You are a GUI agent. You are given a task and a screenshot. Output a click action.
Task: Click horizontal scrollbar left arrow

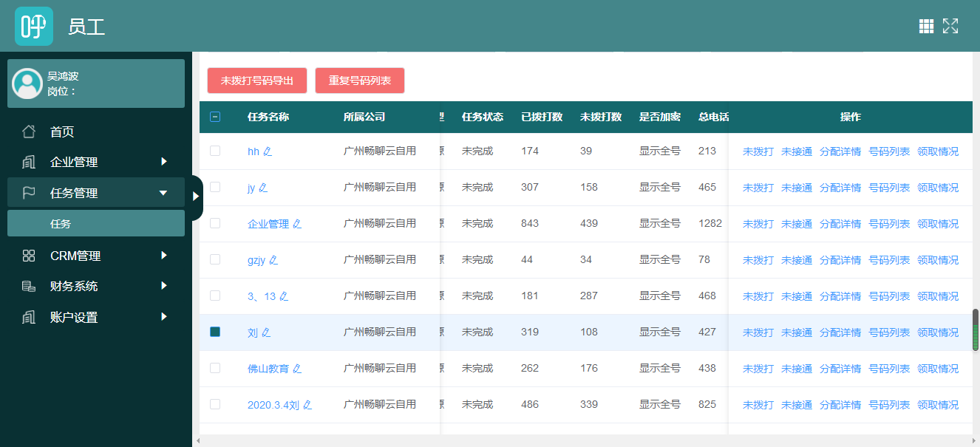coord(197,441)
